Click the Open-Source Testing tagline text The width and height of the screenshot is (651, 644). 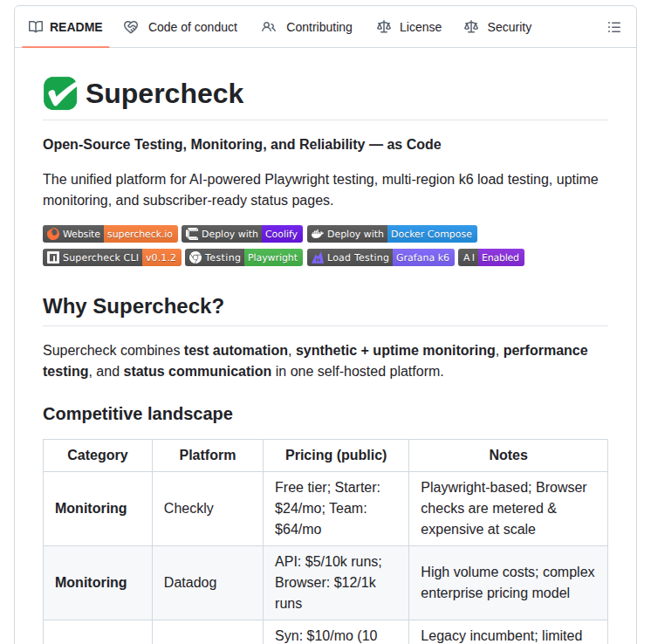242,145
